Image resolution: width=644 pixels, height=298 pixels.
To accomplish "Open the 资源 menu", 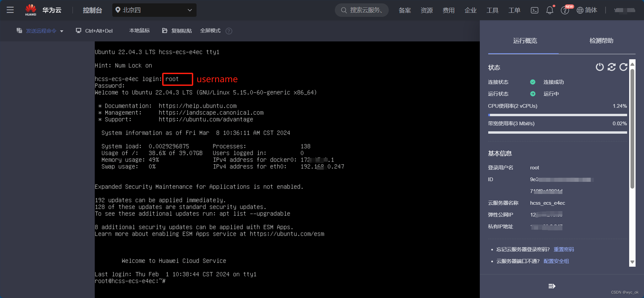I will 427,10.
